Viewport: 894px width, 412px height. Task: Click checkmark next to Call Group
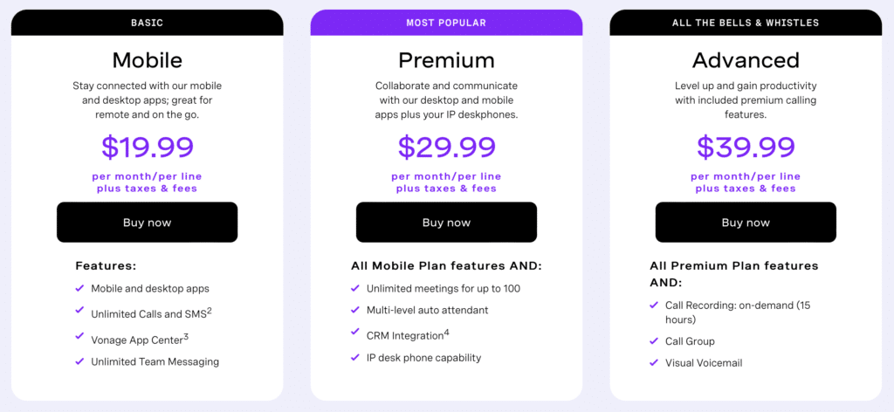(x=654, y=341)
